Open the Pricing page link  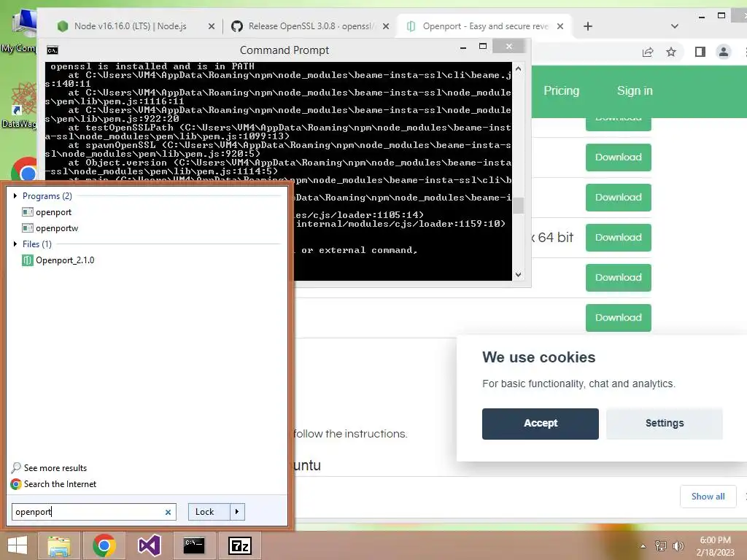(561, 91)
